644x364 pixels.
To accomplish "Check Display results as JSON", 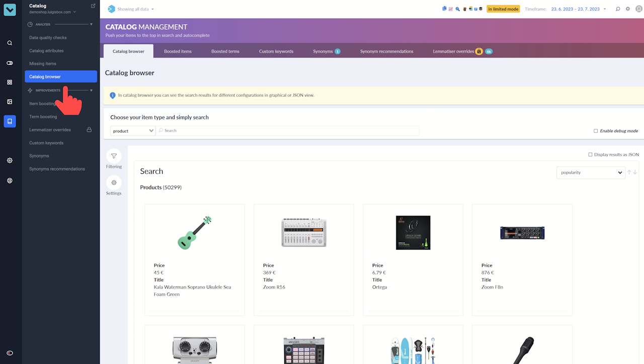I will [590, 155].
